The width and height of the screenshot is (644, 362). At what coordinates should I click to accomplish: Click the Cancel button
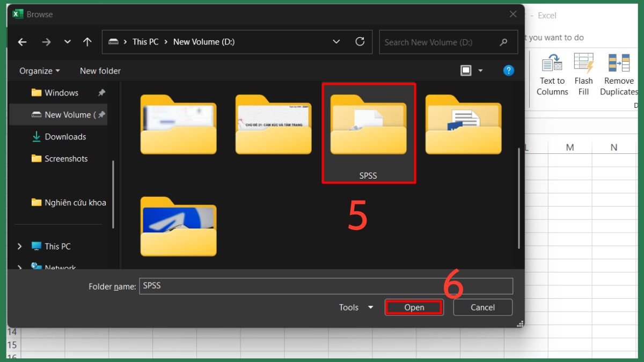(x=482, y=307)
